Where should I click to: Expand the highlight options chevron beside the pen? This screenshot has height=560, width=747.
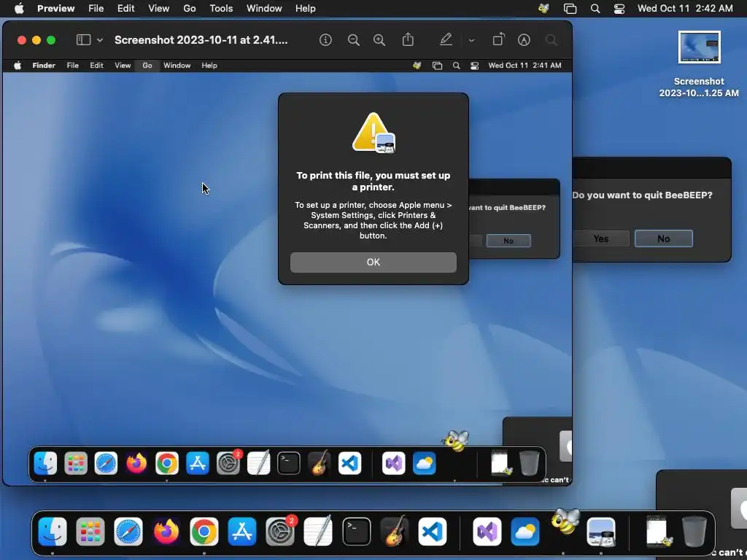click(x=471, y=41)
